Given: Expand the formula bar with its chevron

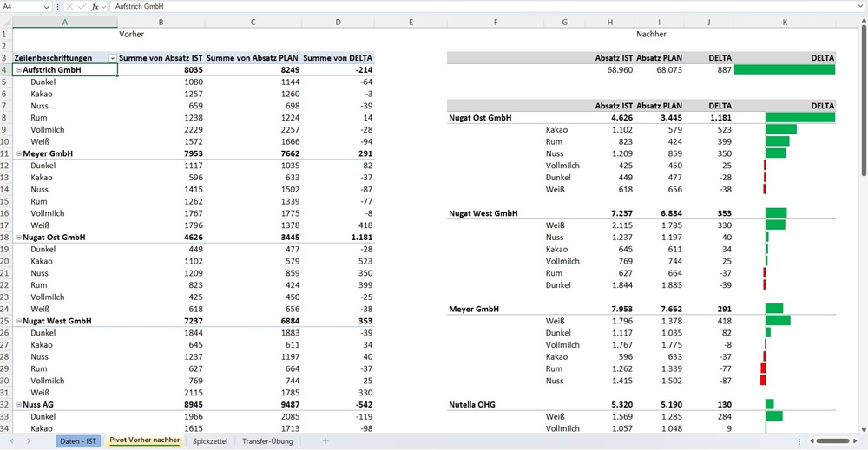Looking at the screenshot, I should [859, 7].
